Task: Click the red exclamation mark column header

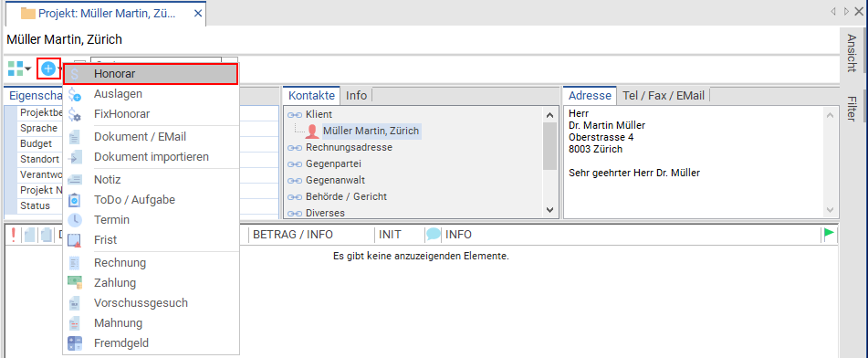Action: (x=14, y=235)
